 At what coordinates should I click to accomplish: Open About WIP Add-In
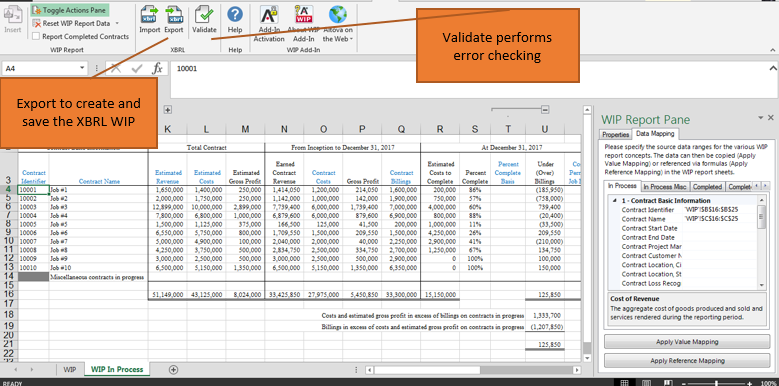303,24
